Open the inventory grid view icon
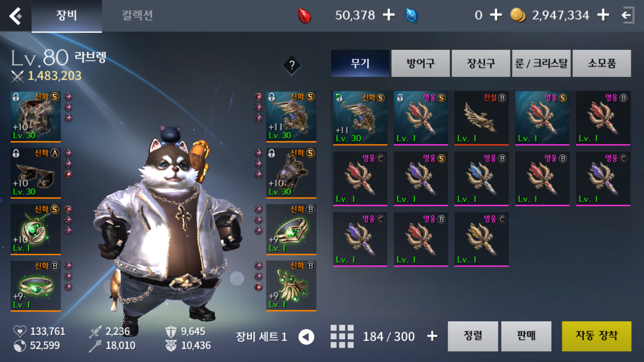Screen dimensions: 644x362 coord(342,336)
